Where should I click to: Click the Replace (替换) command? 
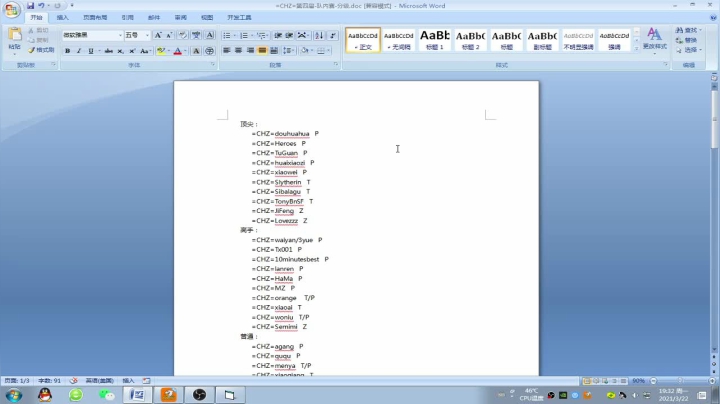(x=687, y=40)
